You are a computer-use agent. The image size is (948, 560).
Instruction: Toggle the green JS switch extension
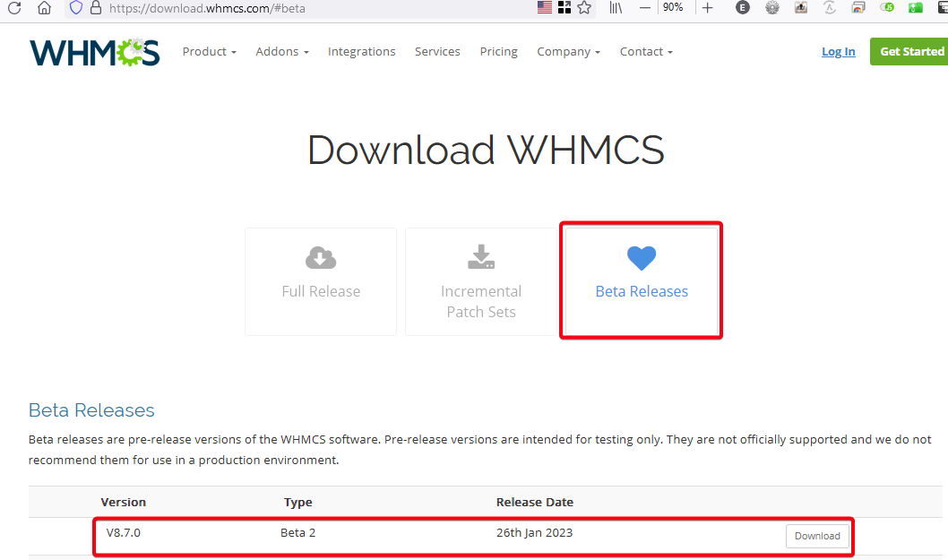point(887,8)
